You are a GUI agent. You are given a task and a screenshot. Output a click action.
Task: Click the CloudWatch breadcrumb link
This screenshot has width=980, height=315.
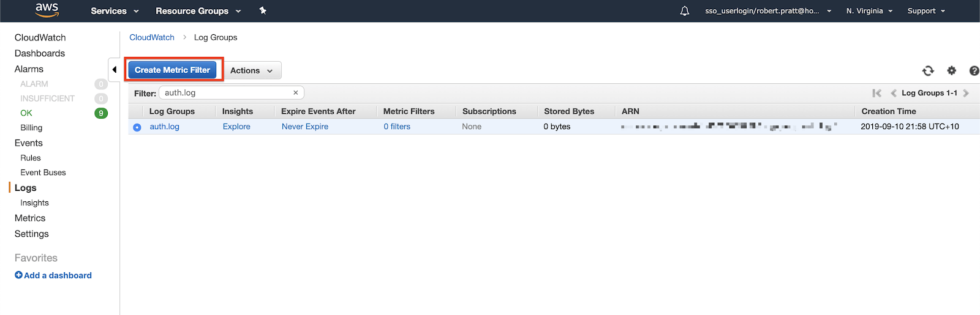coord(152,37)
